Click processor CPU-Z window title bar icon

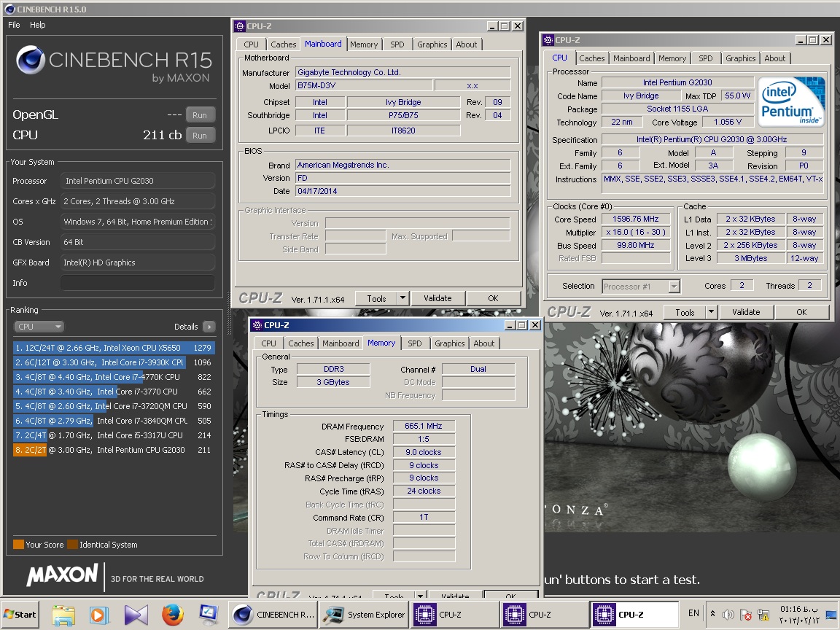[x=548, y=39]
